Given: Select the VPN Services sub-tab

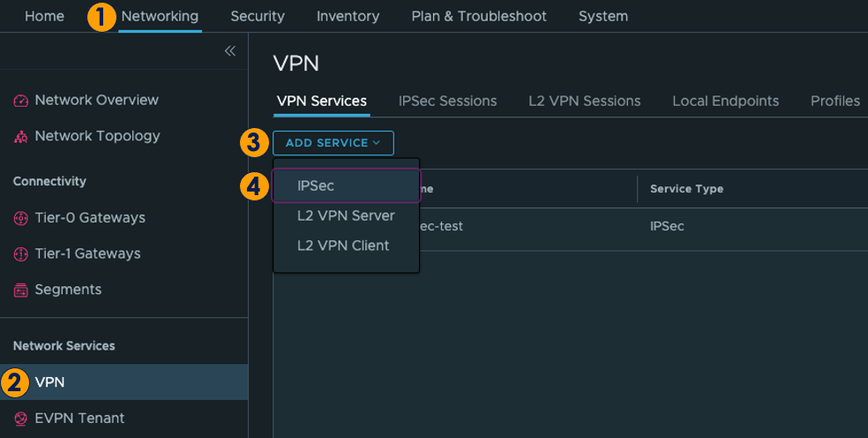Looking at the screenshot, I should (x=322, y=101).
